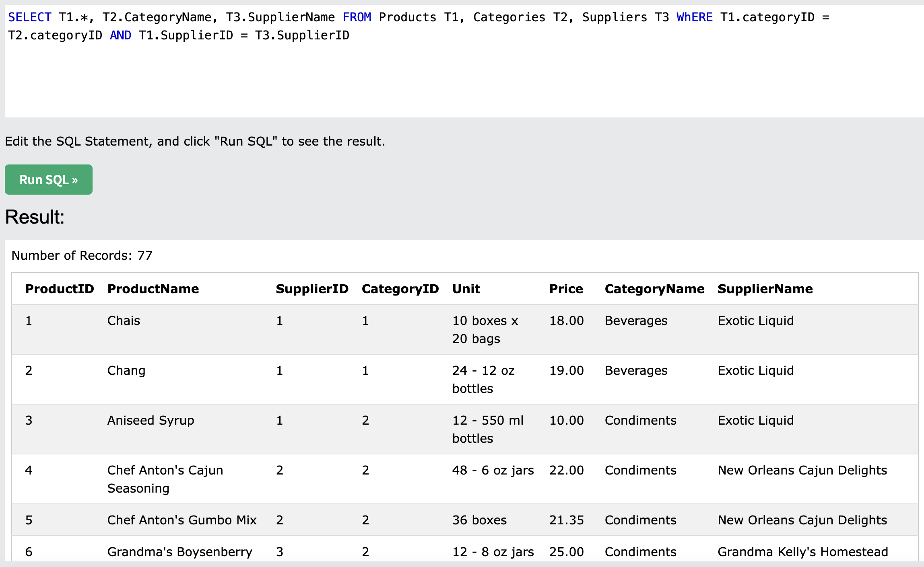Click the price 21.35
The image size is (924, 567).
(566, 520)
